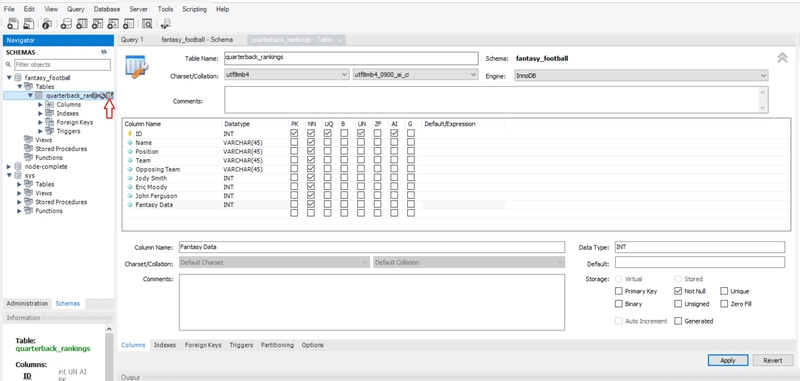Enable the Unique checkbox in Storage options
Image resolution: width=800 pixels, height=381 pixels.
pos(724,291)
